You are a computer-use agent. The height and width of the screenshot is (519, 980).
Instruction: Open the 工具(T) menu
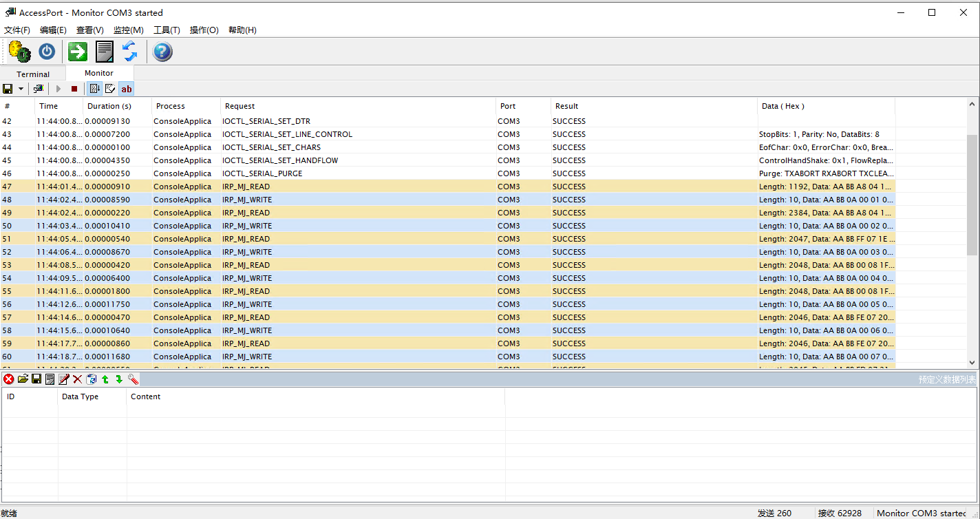pyautogui.click(x=167, y=30)
